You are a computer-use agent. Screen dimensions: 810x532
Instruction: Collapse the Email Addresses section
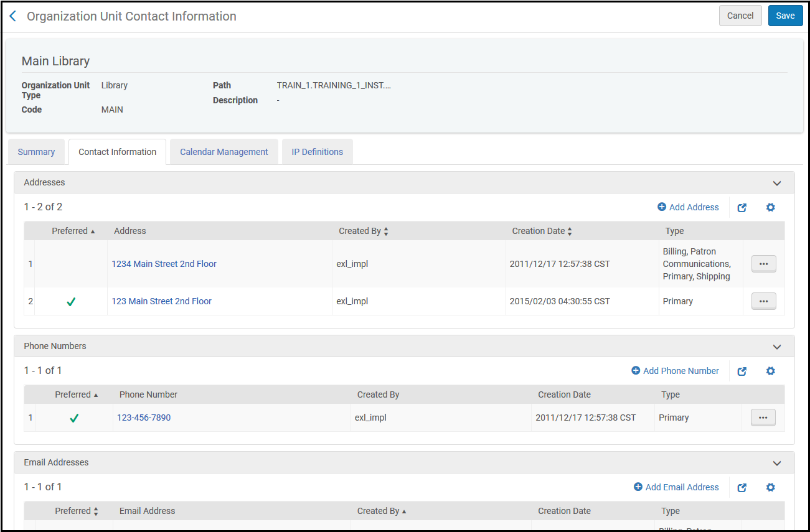tap(776, 463)
